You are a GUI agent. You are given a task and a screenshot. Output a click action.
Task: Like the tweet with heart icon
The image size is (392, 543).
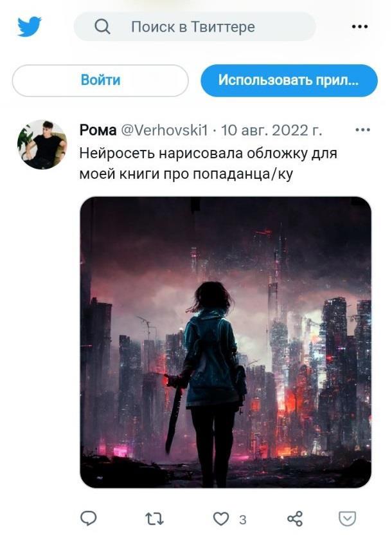point(220,519)
